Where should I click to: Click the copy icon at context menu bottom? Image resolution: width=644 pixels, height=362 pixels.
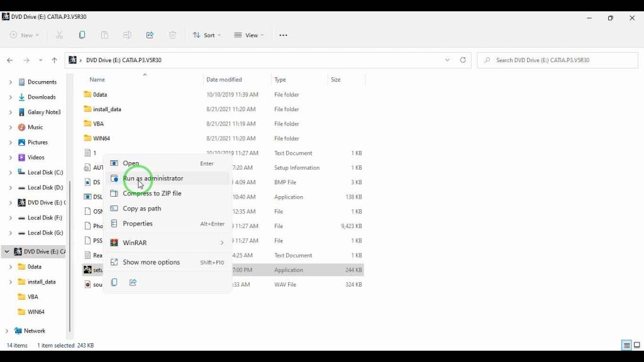[x=114, y=283]
